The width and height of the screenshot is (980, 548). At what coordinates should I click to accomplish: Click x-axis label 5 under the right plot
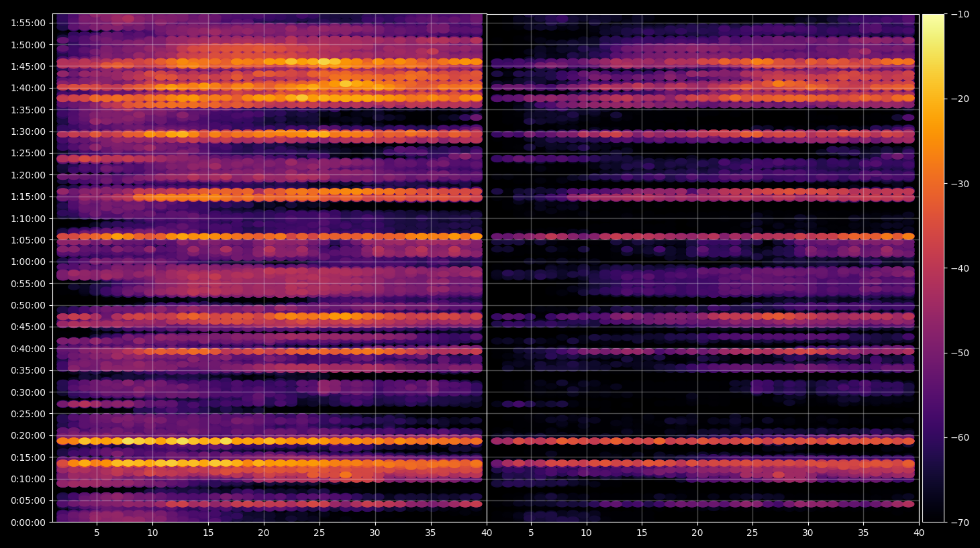(531, 533)
